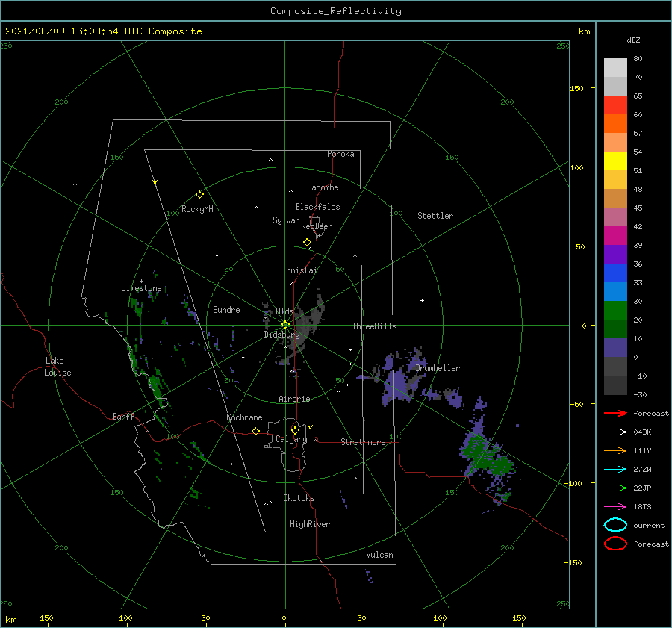Image resolution: width=672 pixels, height=628 pixels.
Task: Click the RedDeer city label
Action: click(317, 226)
